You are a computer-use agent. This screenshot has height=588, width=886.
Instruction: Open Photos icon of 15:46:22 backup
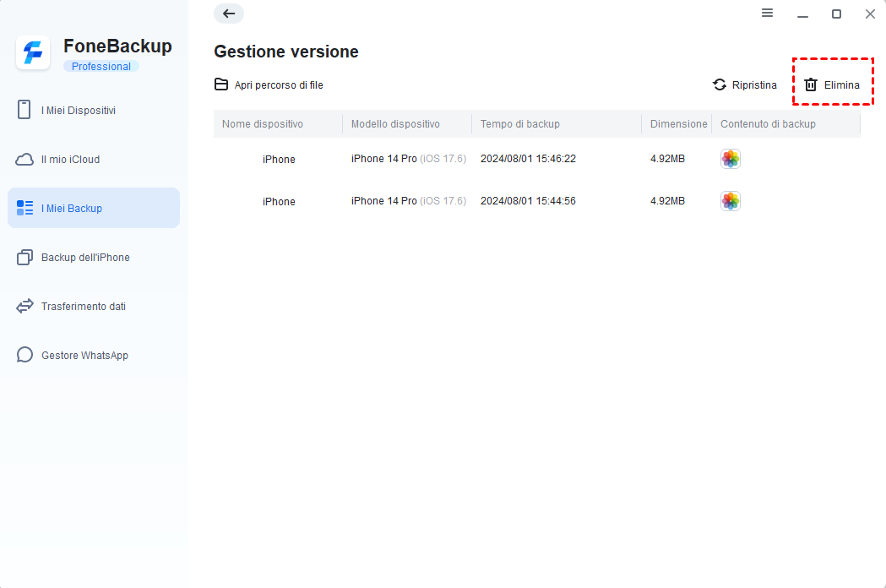pyautogui.click(x=731, y=159)
